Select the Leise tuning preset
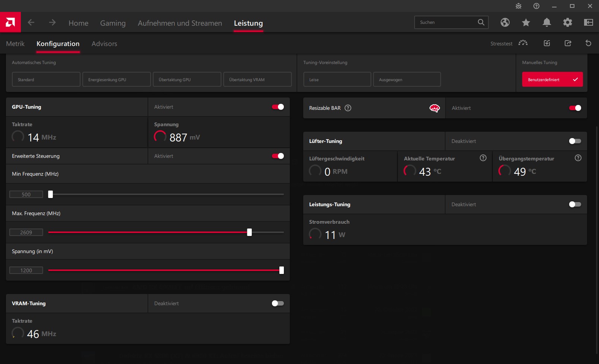 click(337, 79)
